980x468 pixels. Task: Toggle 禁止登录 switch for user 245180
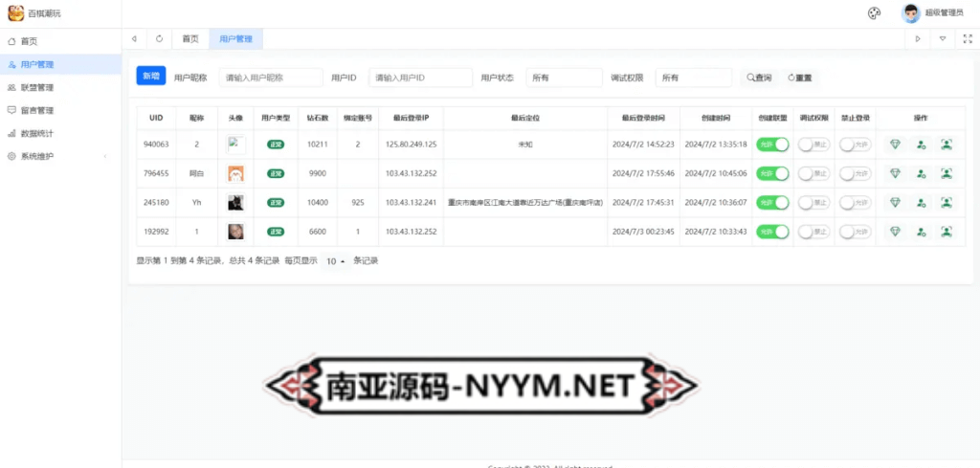[x=855, y=203]
